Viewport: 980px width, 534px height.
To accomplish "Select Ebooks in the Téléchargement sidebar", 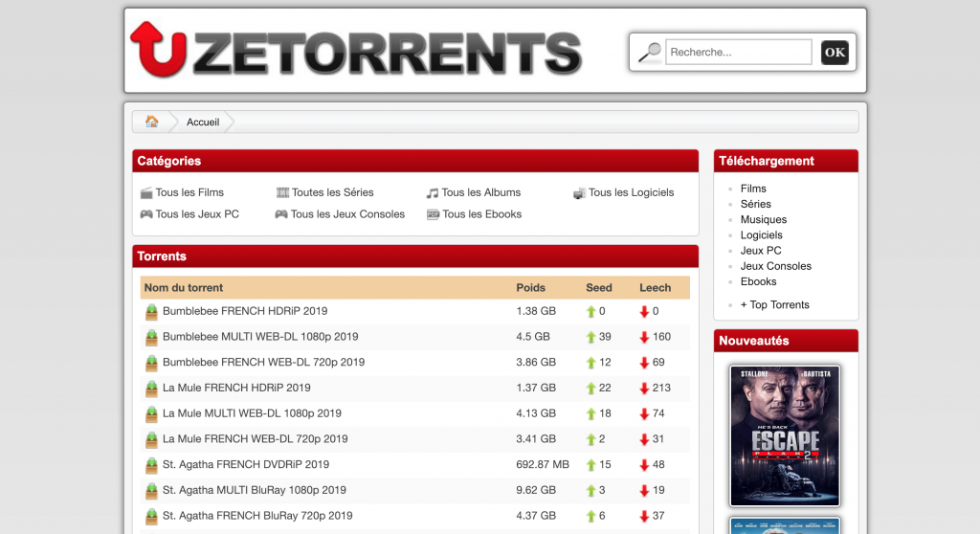I will [758, 281].
